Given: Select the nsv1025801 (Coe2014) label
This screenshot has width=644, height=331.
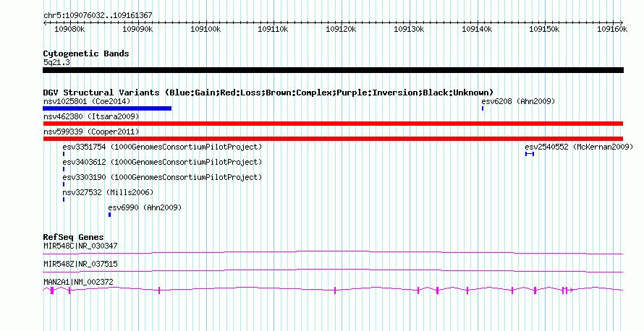Looking at the screenshot, I should tap(87, 101).
